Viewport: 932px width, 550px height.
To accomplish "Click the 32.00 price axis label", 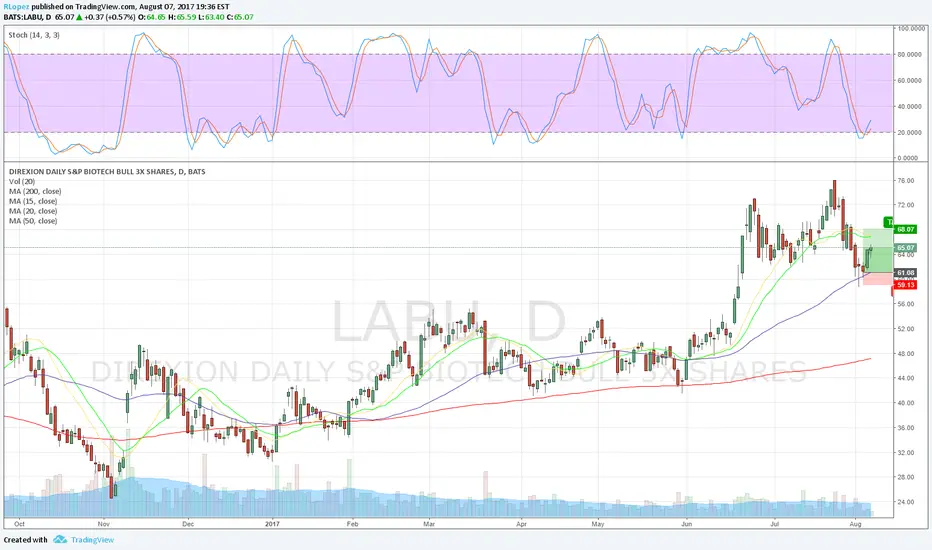I will [x=906, y=453].
